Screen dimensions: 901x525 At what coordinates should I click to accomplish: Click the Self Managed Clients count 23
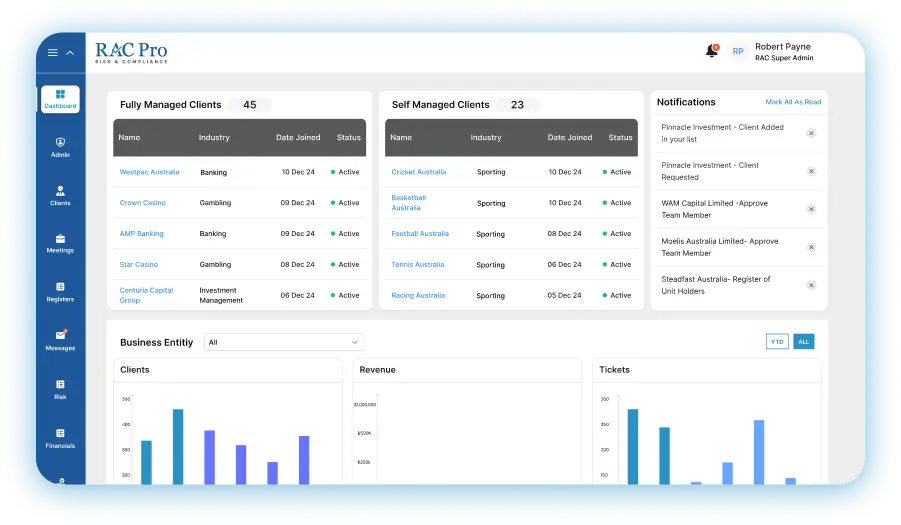pos(517,105)
